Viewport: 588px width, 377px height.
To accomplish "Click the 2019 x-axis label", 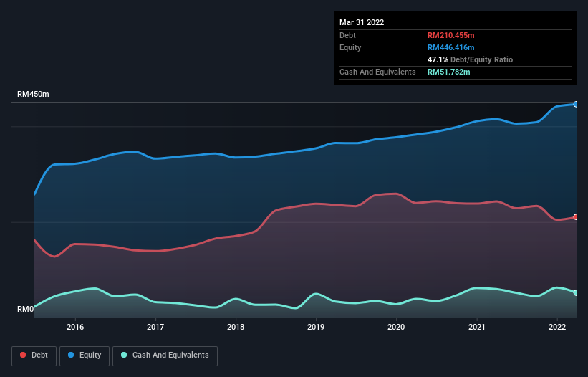I will 316,327.
